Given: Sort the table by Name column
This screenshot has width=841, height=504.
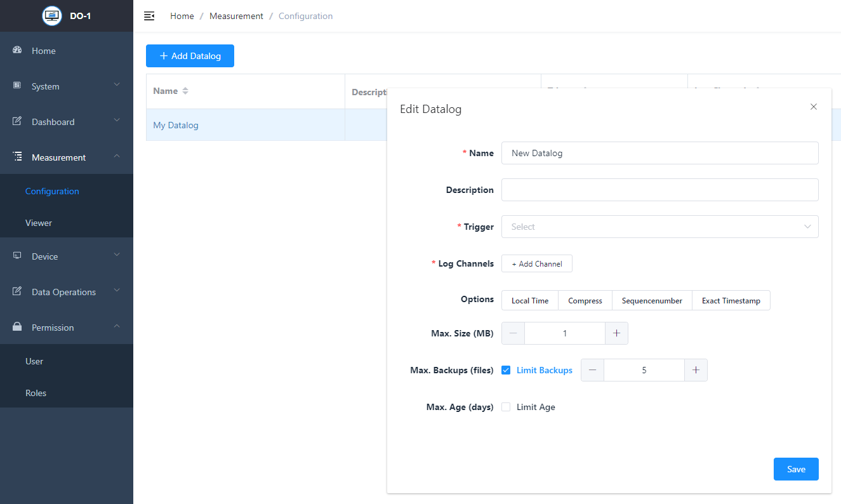Looking at the screenshot, I should 185,91.
